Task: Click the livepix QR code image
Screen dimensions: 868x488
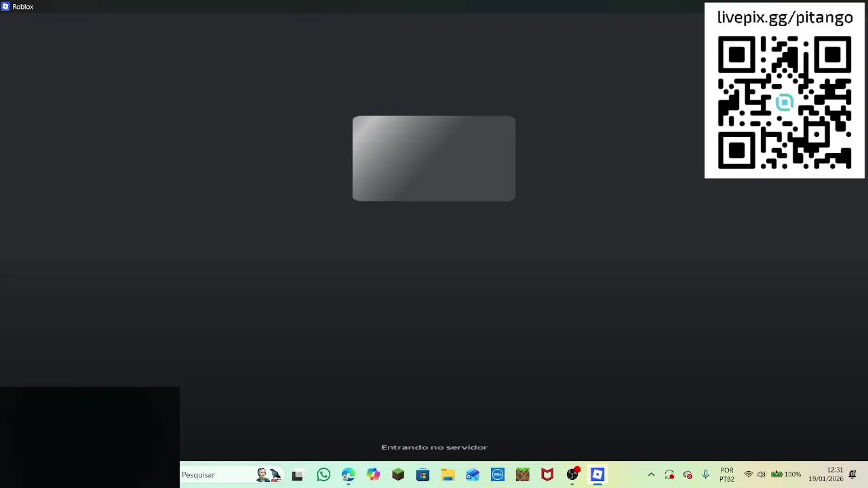Action: tap(785, 102)
